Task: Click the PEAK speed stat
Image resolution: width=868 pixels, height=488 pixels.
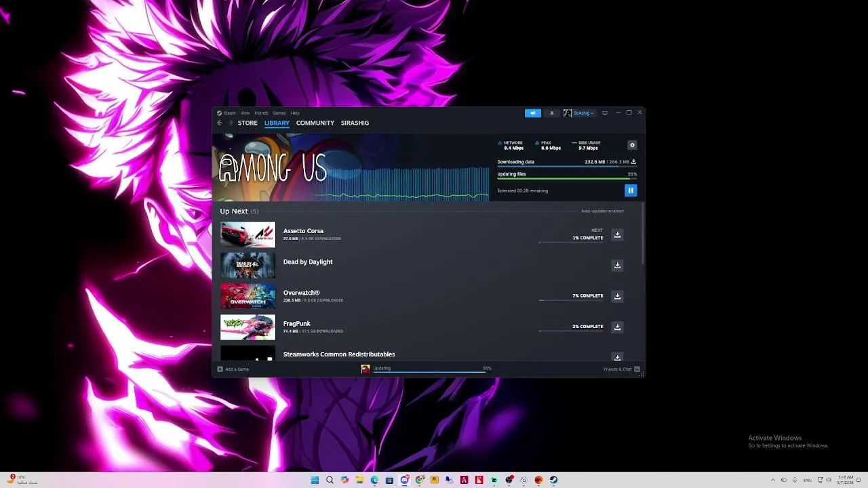Action: pyautogui.click(x=548, y=145)
